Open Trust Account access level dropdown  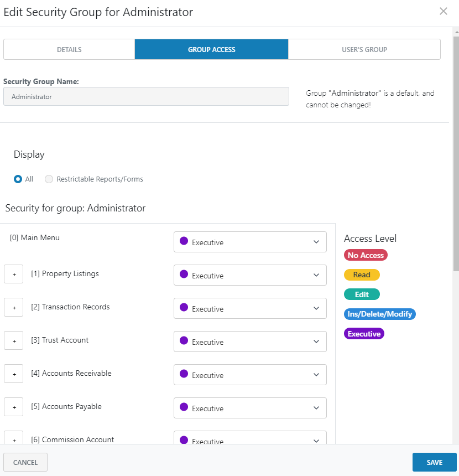click(250, 342)
